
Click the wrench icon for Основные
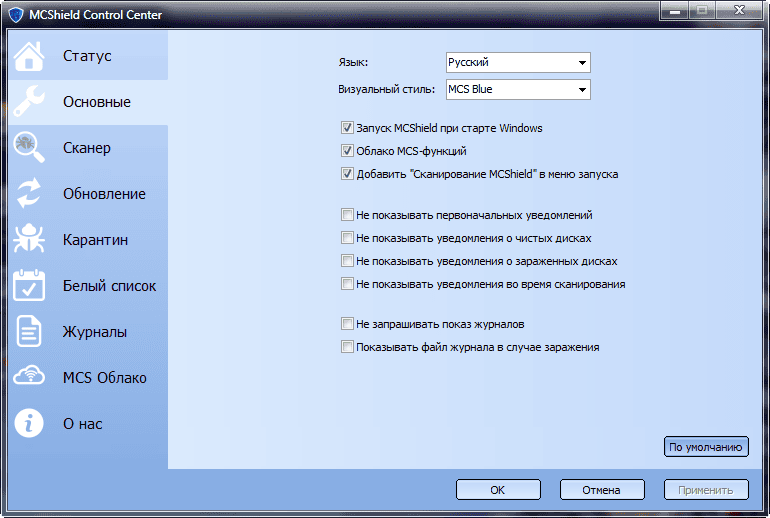tap(28, 101)
